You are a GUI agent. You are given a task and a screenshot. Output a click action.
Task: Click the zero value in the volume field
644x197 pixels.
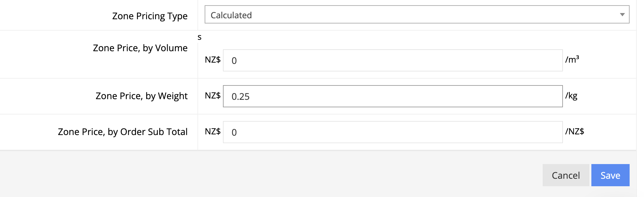pyautogui.click(x=233, y=61)
